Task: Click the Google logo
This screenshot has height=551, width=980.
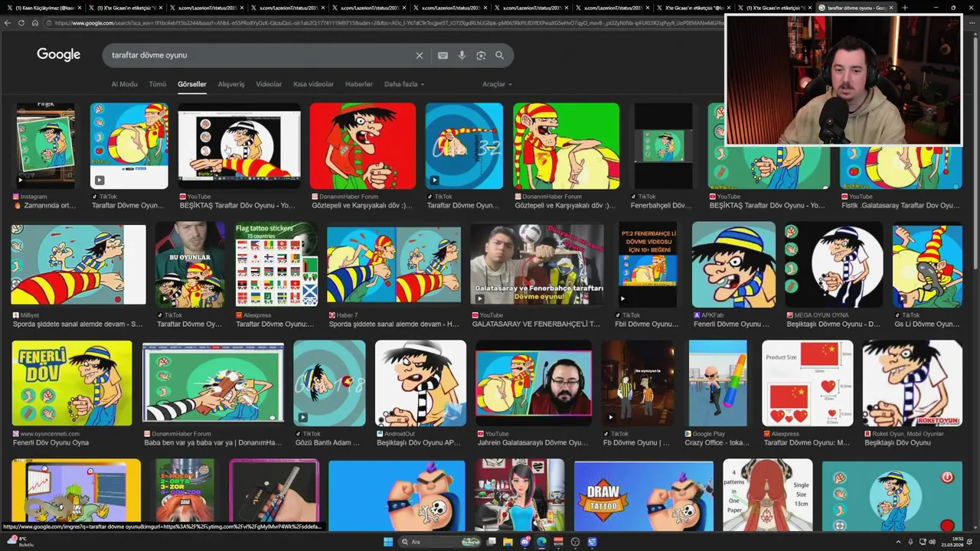Action: click(x=58, y=54)
